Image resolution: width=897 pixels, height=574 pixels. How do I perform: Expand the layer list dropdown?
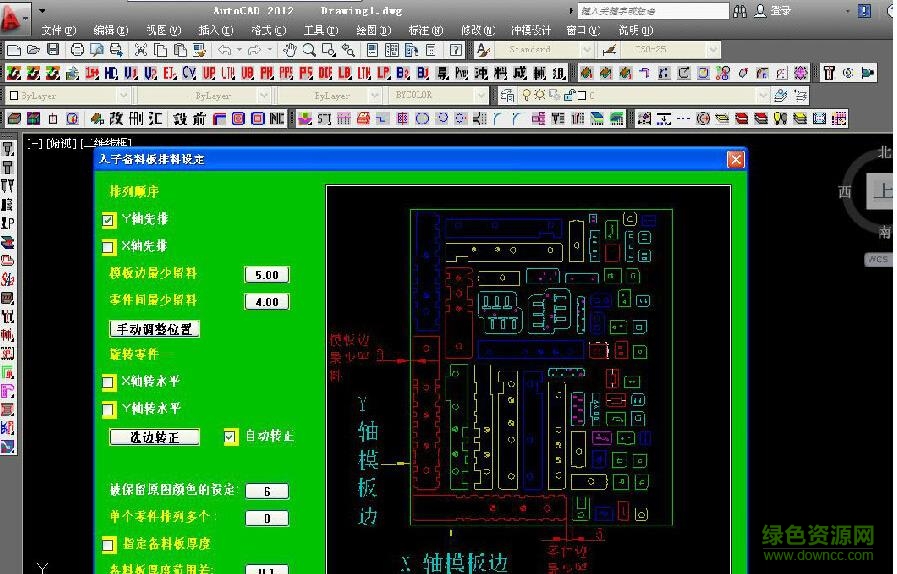(x=762, y=96)
